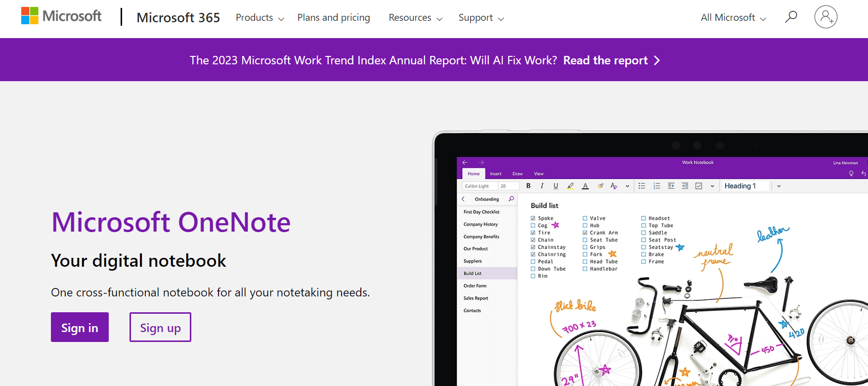
Task: Open the Company Benefits page
Action: click(x=481, y=237)
